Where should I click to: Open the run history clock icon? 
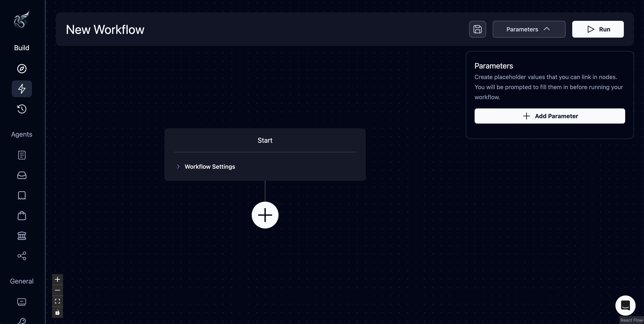(22, 109)
